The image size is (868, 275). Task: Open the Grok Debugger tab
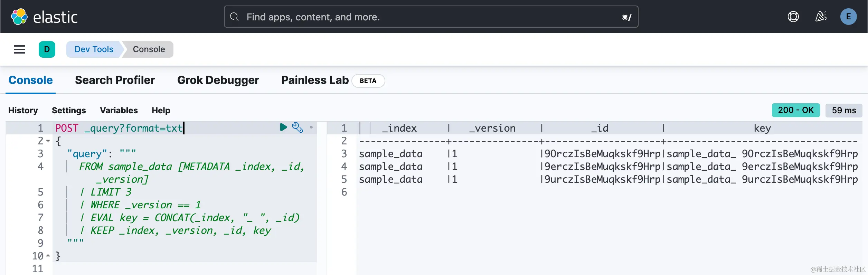[x=218, y=80]
